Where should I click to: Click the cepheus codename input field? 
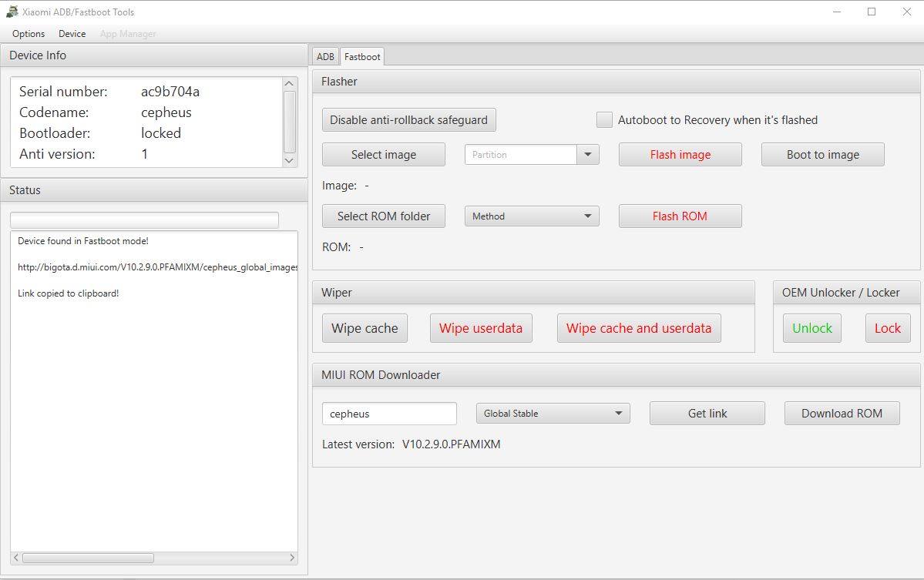(389, 414)
